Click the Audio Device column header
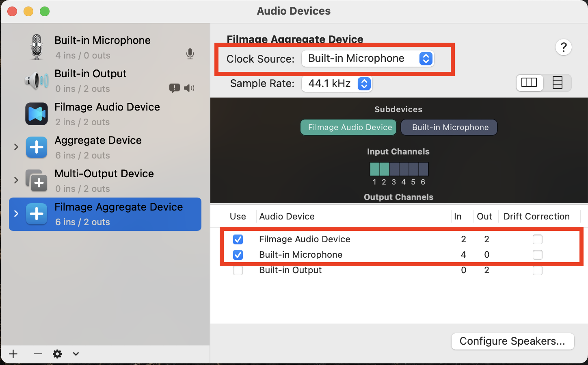The width and height of the screenshot is (588, 365). click(287, 217)
